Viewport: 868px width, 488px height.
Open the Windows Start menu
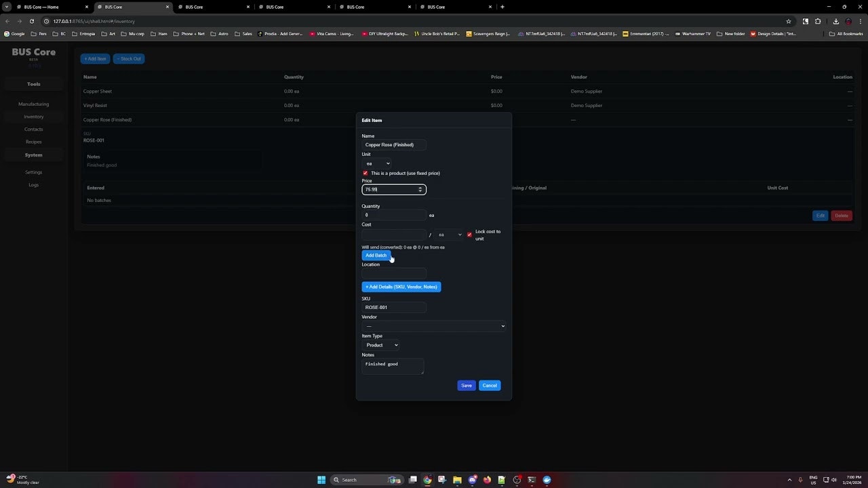pos(321,480)
